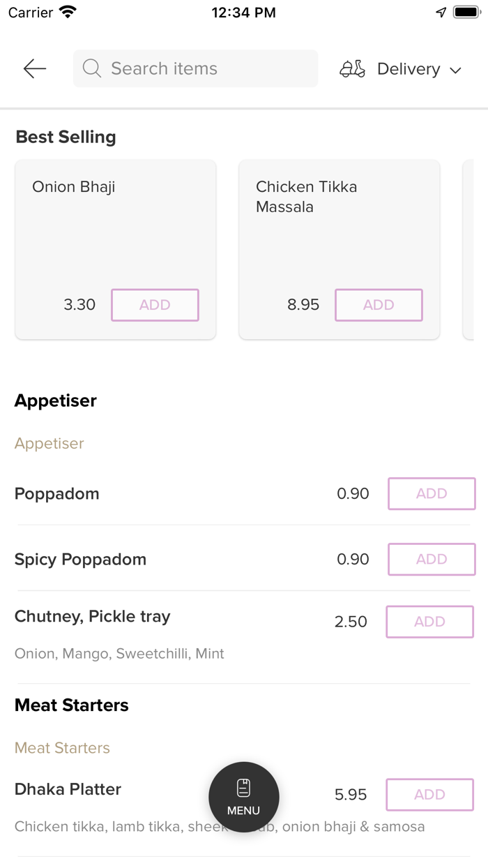Add Chicken Tikka Massala to order
488x868 pixels.
pos(379,305)
